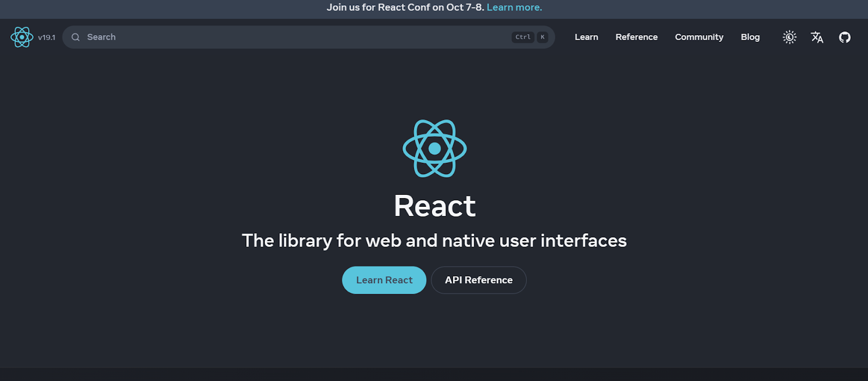Open the GitHub repository icon
This screenshot has height=381, width=868.
845,37
